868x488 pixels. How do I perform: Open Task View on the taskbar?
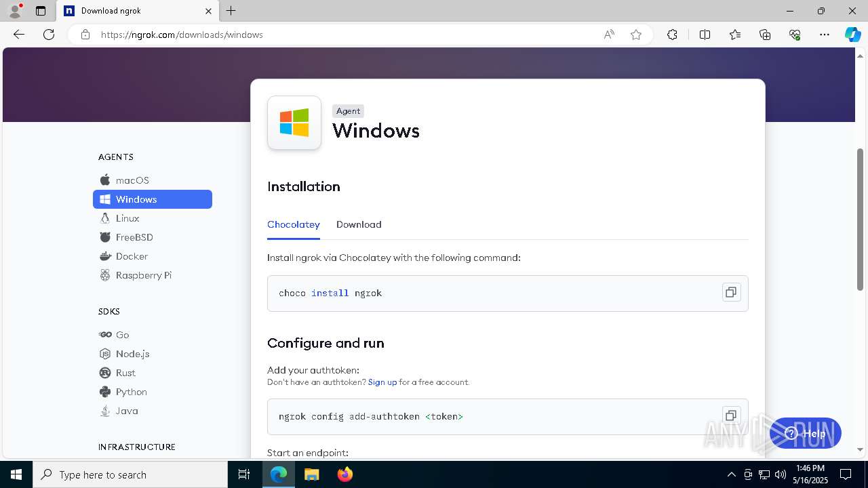(244, 474)
